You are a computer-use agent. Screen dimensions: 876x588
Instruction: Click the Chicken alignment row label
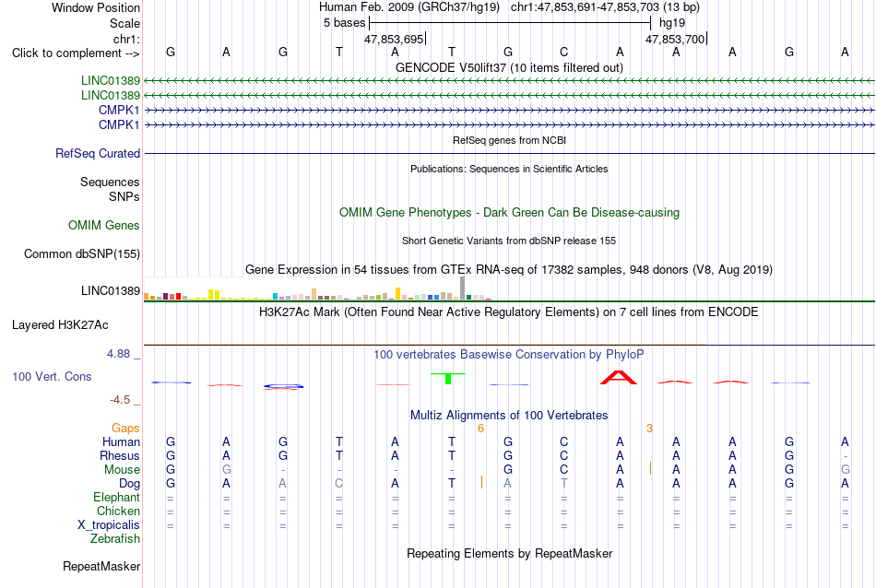118,512
